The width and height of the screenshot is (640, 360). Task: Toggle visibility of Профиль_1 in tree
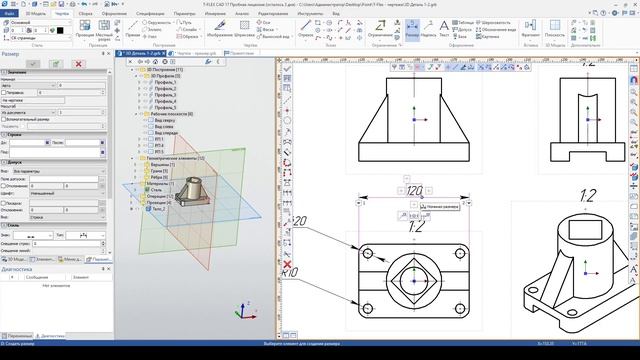click(144, 82)
